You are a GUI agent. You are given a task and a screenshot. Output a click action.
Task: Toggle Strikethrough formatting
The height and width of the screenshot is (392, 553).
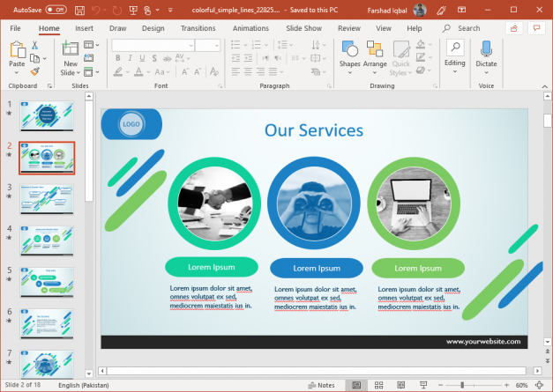click(x=168, y=58)
